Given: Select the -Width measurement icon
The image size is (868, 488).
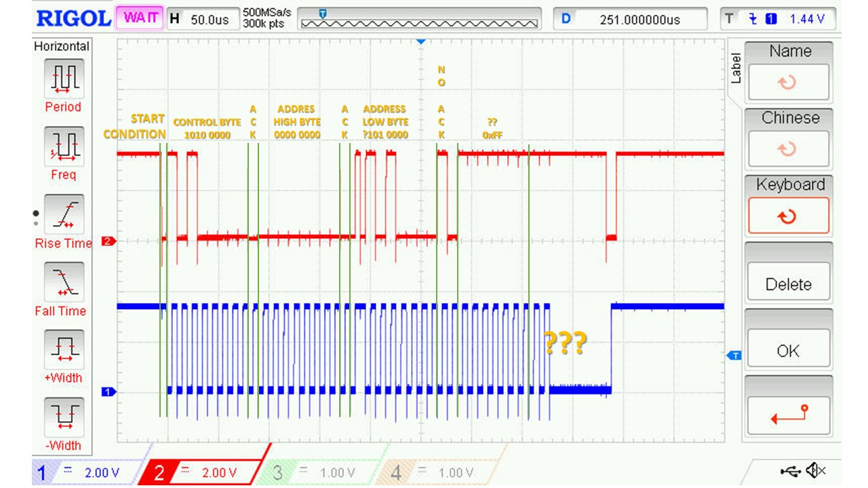Looking at the screenshot, I should coord(64,418).
